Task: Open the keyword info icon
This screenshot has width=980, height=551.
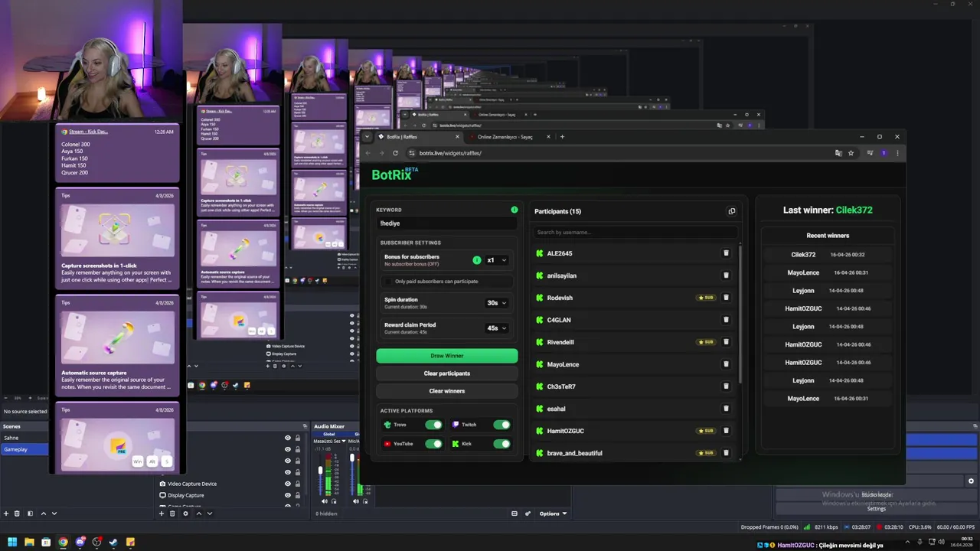Action: click(514, 210)
